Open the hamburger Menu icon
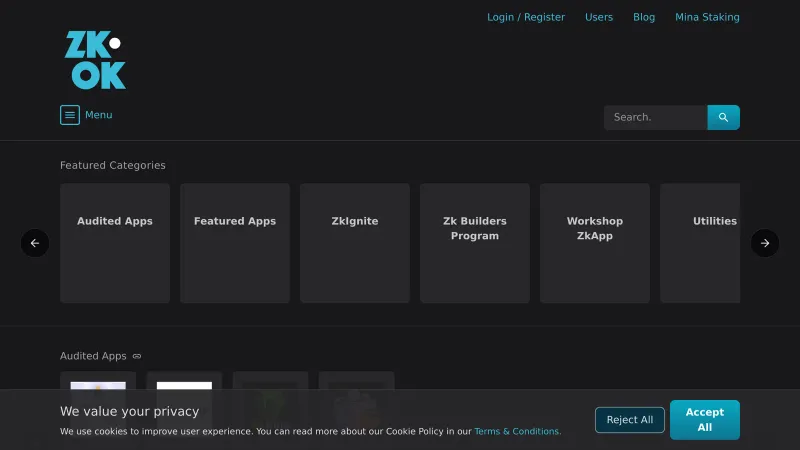 (x=70, y=115)
